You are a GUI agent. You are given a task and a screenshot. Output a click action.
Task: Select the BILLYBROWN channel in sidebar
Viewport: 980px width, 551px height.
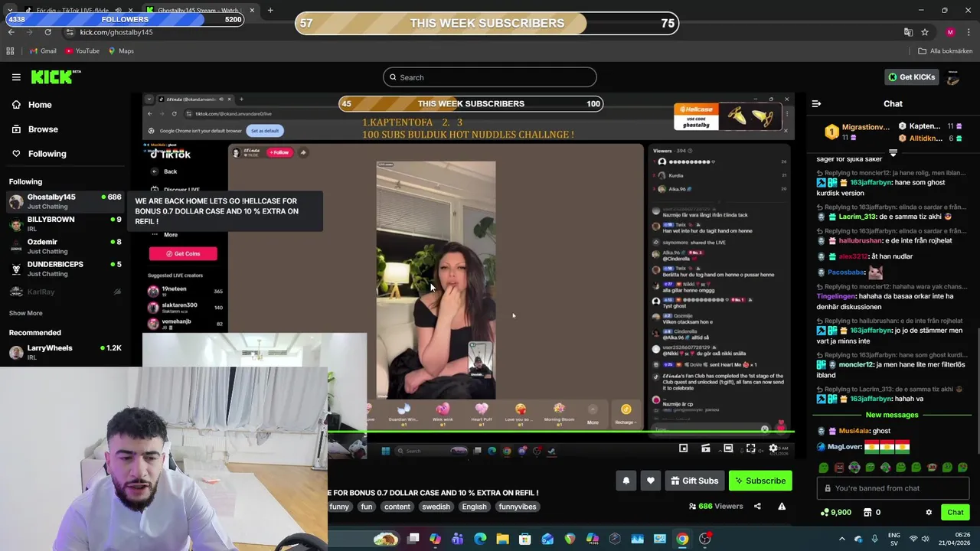(65, 223)
